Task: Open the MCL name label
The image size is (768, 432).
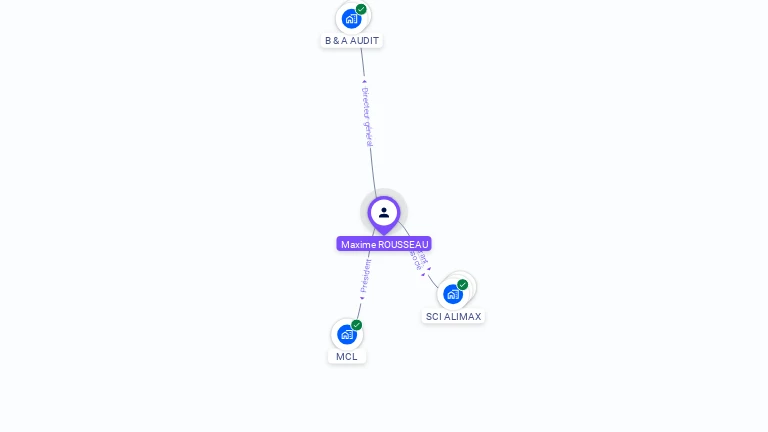Action: coord(347,357)
